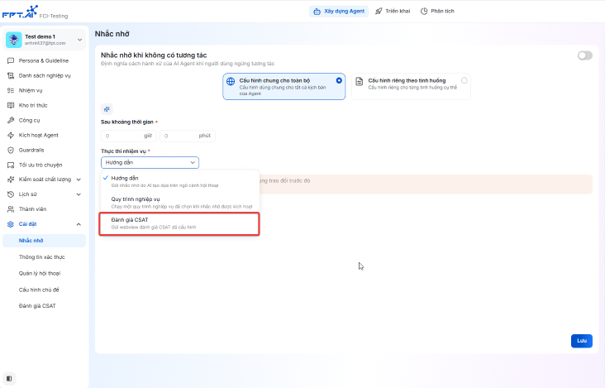605x388 pixels.
Task: Click the phút minutes input field
Action: coord(188,136)
